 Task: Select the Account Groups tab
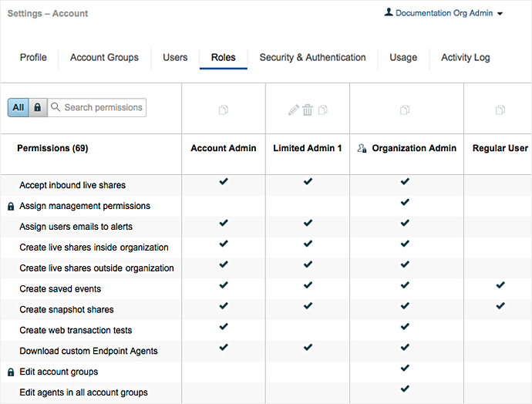pyautogui.click(x=104, y=58)
